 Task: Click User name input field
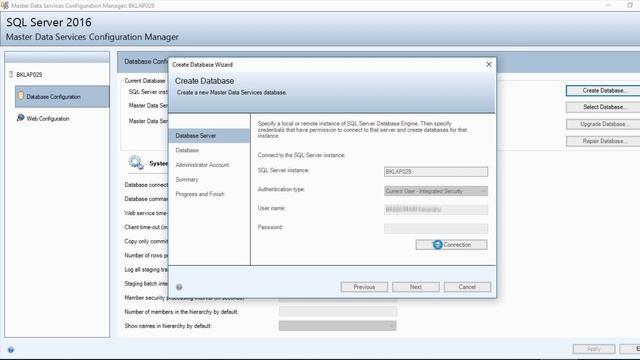[x=436, y=210]
